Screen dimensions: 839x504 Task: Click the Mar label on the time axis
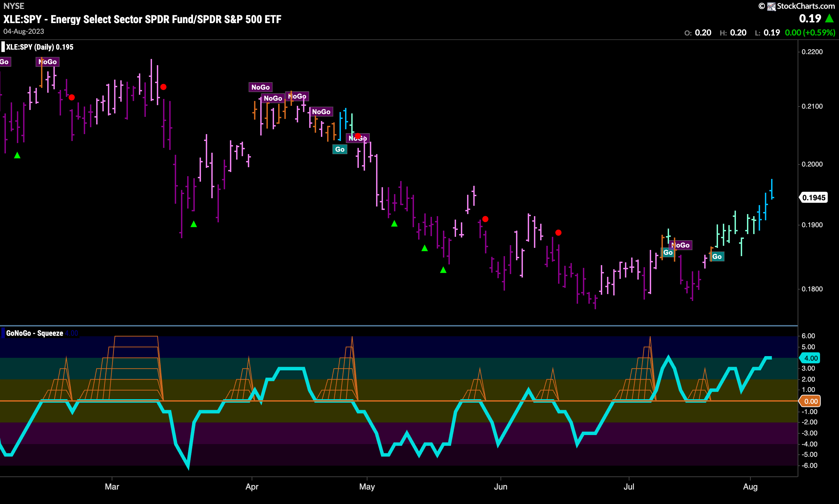(112, 486)
